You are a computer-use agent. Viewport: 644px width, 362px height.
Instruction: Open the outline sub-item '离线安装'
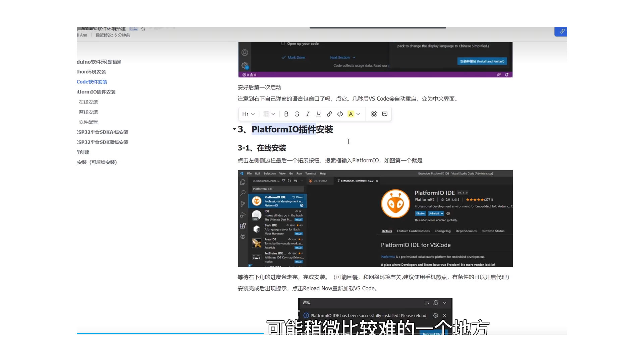click(x=88, y=112)
